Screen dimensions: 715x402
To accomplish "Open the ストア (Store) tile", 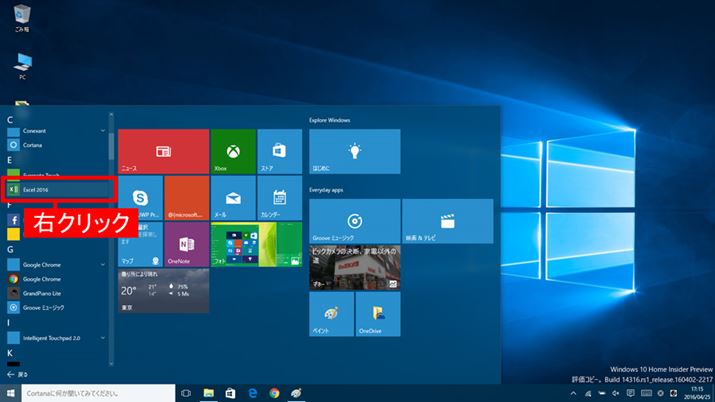I will point(280,151).
